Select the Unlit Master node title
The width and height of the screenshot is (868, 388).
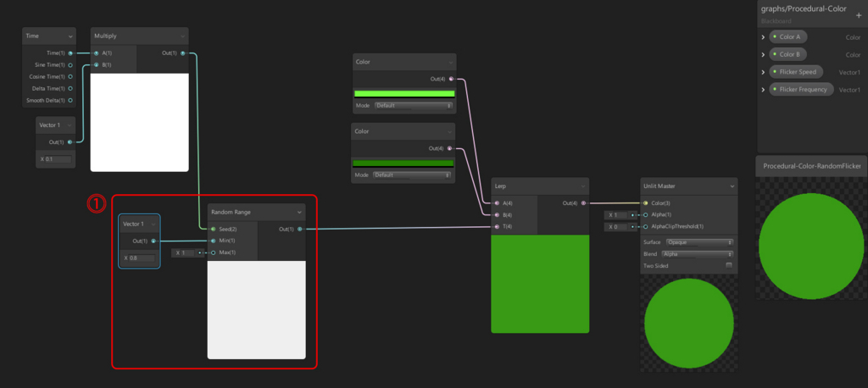pyautogui.click(x=659, y=186)
